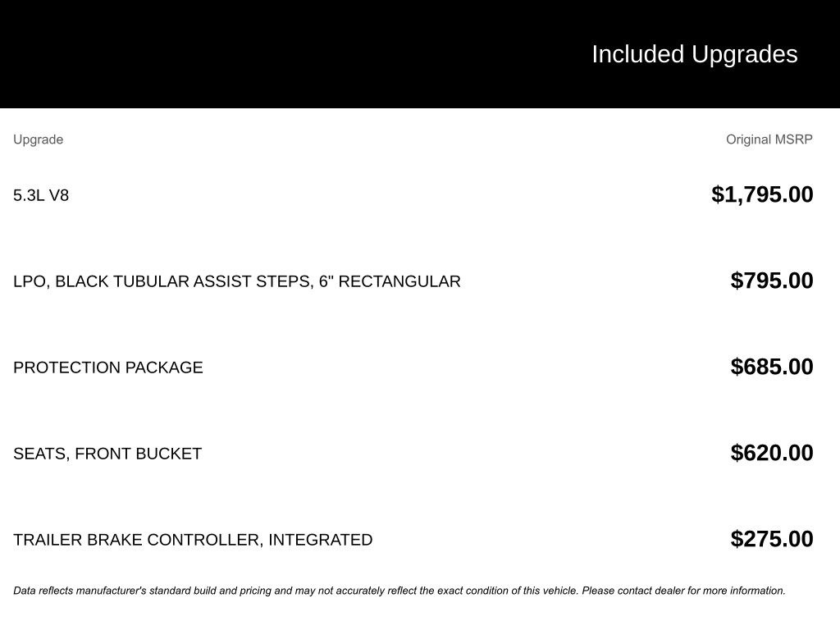
Task: Click the $275.00 price
Action: (x=772, y=539)
